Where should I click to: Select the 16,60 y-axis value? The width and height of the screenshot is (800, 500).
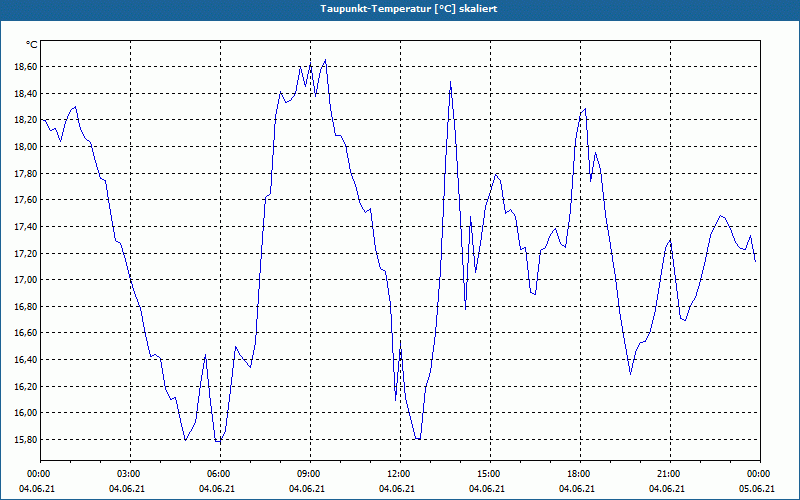click(27, 333)
